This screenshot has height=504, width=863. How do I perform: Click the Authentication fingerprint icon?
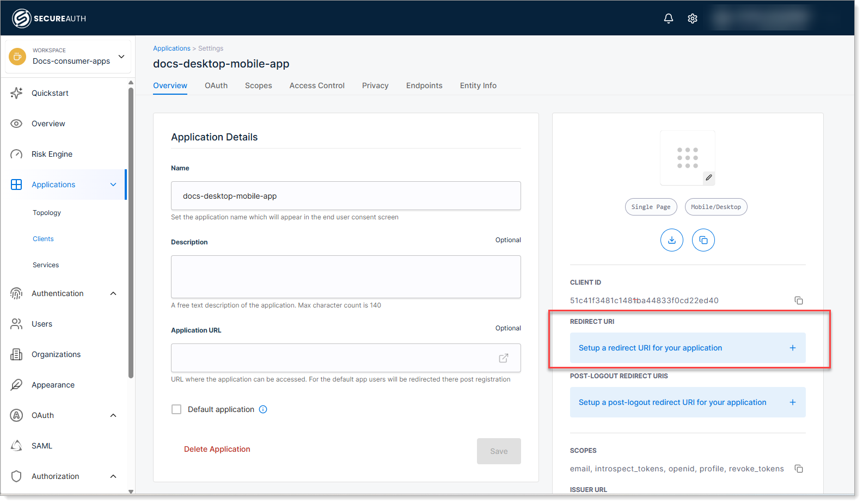[x=16, y=293]
